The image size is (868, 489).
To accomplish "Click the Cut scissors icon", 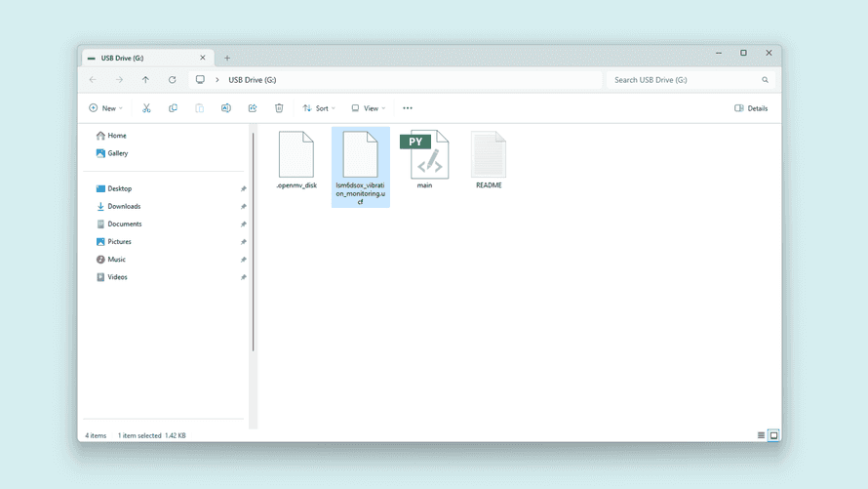I will tap(146, 108).
